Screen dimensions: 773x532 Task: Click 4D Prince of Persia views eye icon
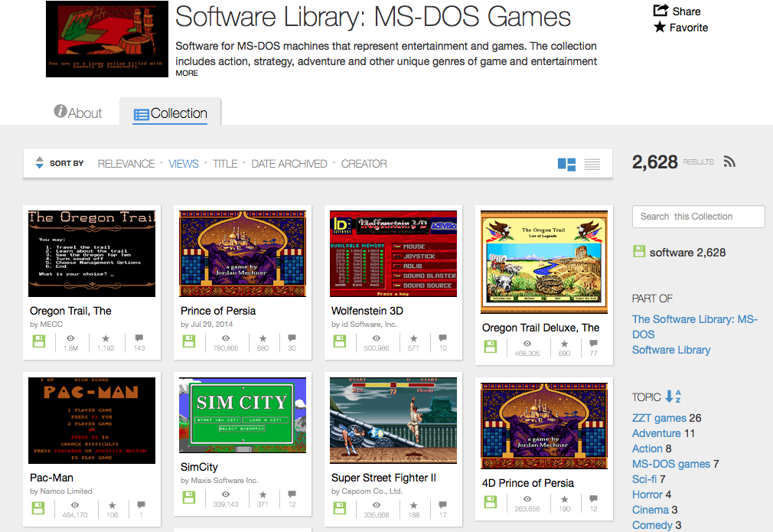point(527,499)
